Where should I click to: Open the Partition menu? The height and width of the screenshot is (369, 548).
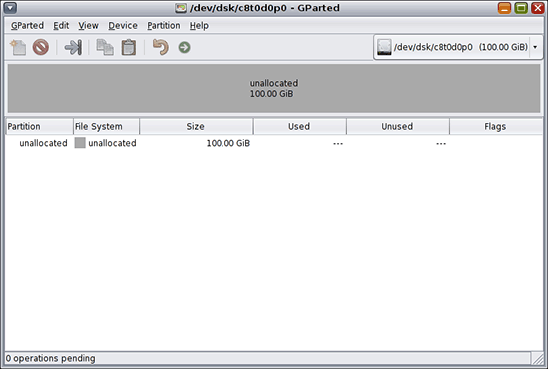point(164,26)
